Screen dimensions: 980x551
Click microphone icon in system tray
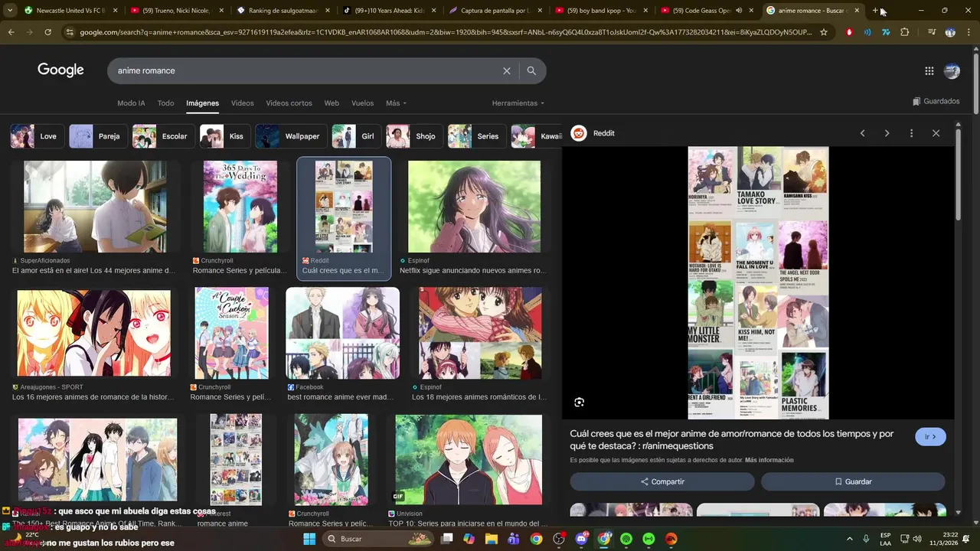click(866, 539)
